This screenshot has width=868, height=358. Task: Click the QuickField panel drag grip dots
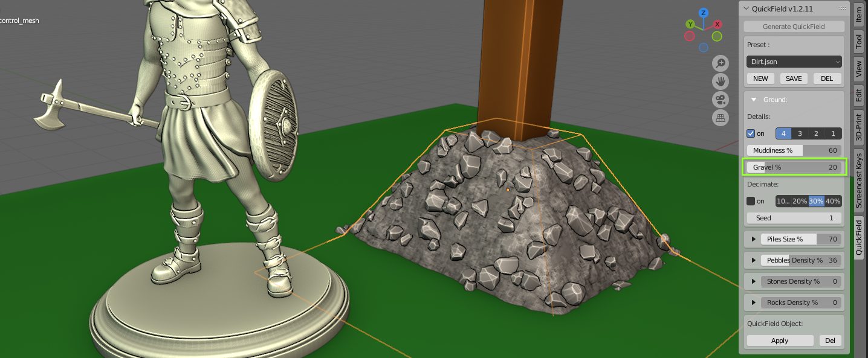point(841,9)
